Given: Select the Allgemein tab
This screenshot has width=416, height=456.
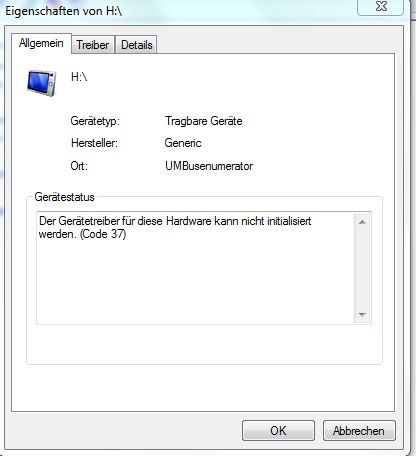Looking at the screenshot, I should point(41,43).
